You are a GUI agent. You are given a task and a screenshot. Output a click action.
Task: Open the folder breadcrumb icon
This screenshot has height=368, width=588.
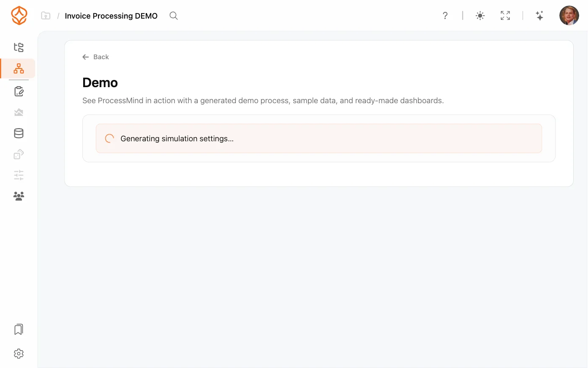point(46,16)
